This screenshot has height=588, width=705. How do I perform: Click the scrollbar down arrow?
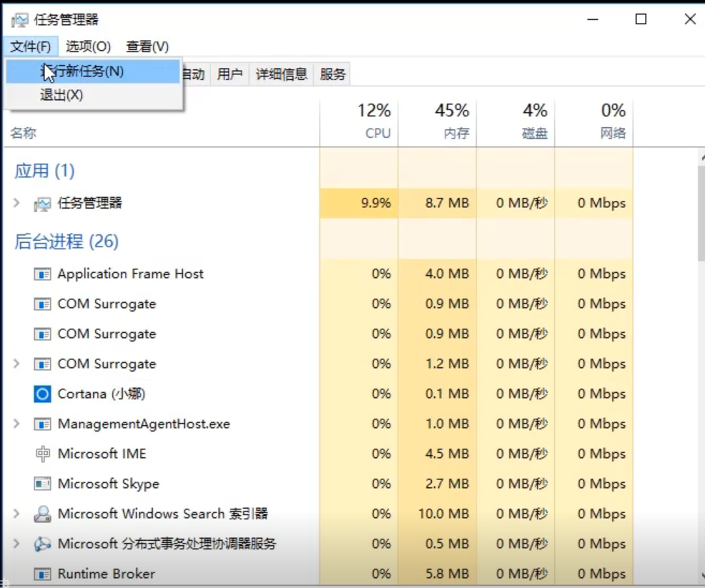click(702, 575)
